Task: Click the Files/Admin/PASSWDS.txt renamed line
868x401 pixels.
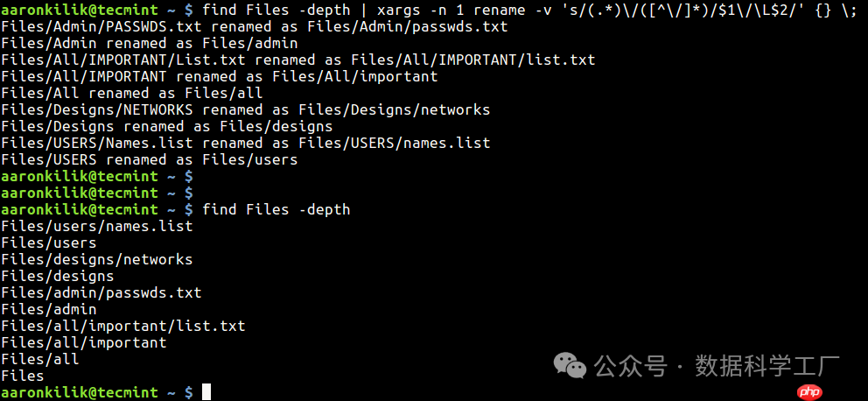Action: [x=254, y=26]
